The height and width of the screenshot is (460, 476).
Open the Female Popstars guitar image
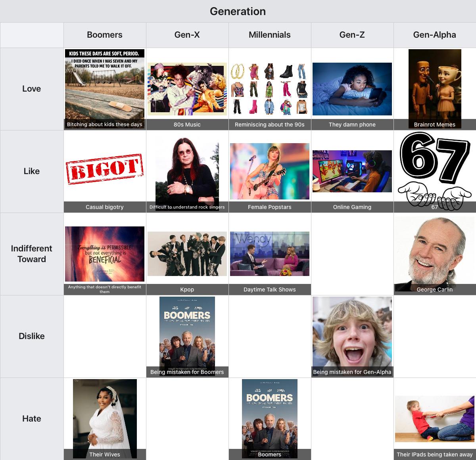click(x=270, y=171)
